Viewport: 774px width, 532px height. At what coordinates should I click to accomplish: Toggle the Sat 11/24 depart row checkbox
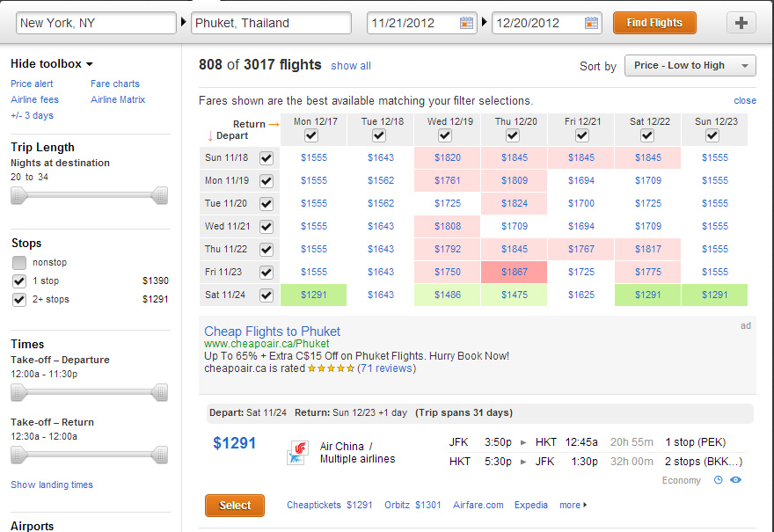tap(266, 295)
